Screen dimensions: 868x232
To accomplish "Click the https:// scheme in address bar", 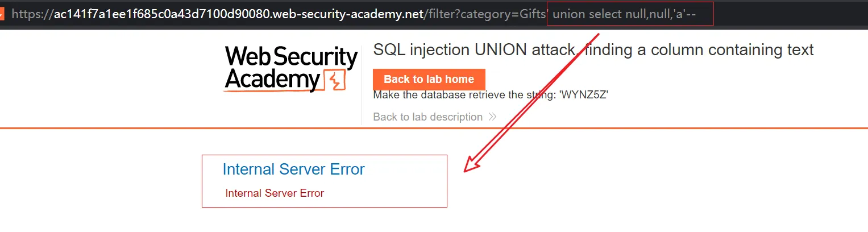I will 32,14.
